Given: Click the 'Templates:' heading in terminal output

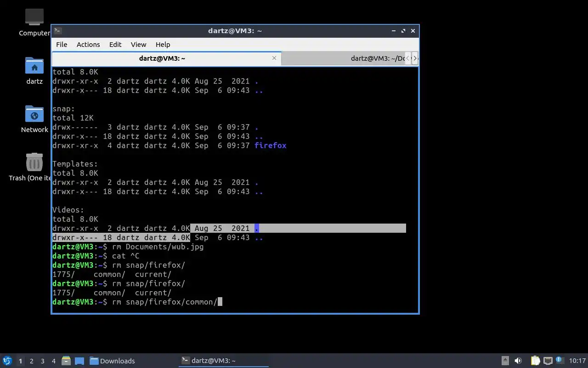Looking at the screenshot, I should (75, 164).
